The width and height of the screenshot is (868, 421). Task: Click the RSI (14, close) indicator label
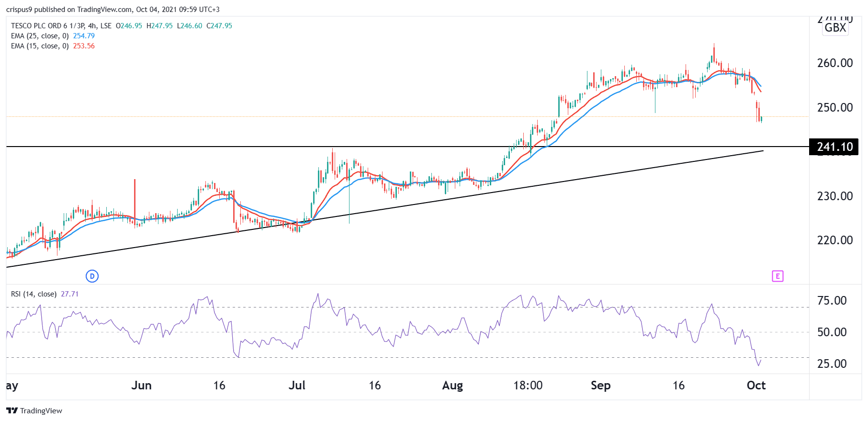coord(34,294)
